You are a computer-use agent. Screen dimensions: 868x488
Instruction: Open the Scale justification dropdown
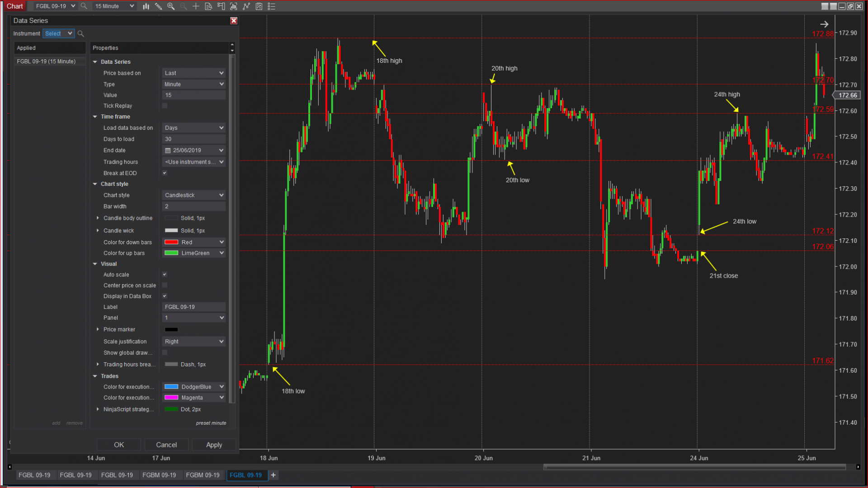(x=193, y=341)
